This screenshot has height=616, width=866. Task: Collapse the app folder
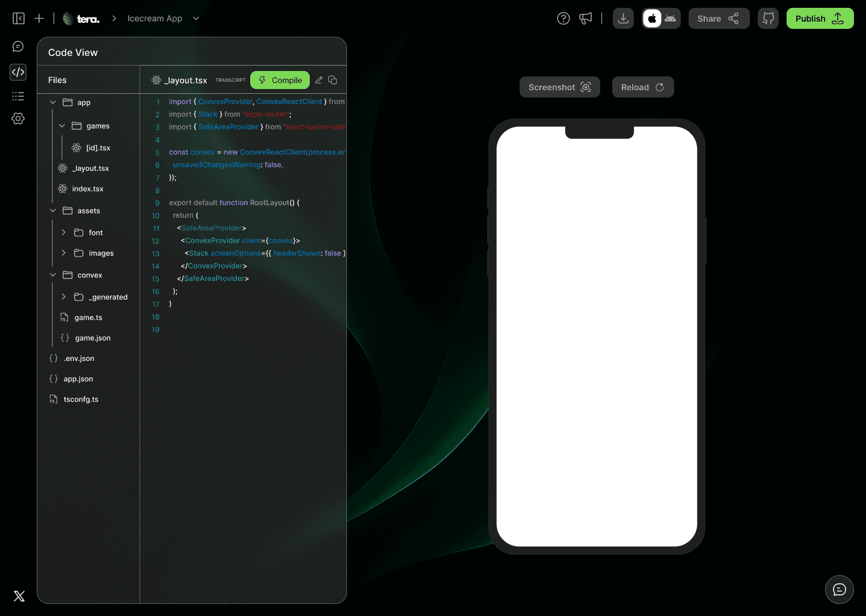53,102
